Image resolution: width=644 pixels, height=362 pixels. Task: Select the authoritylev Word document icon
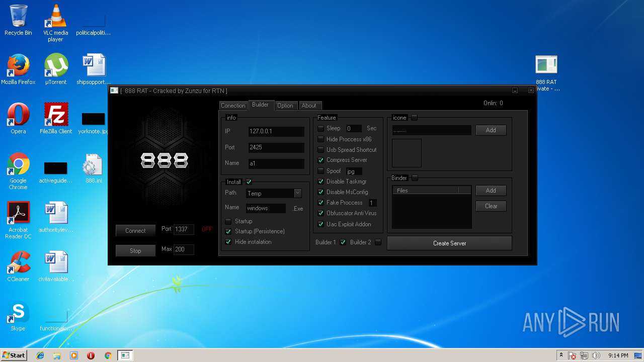[x=56, y=217]
